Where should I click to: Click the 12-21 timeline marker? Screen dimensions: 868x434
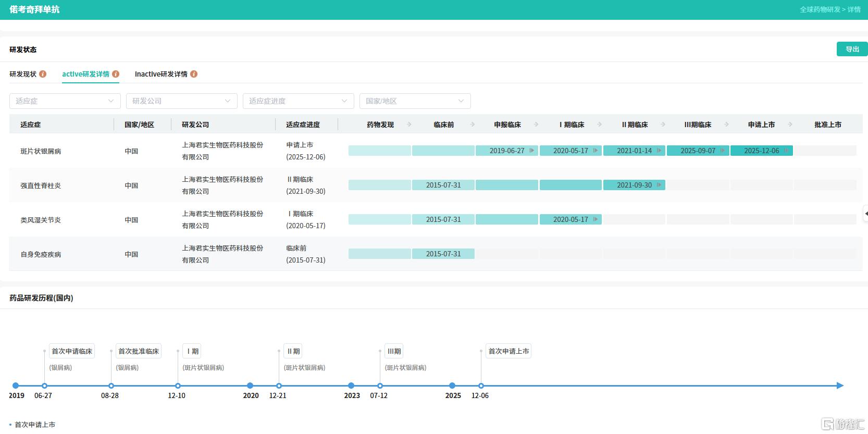(279, 386)
